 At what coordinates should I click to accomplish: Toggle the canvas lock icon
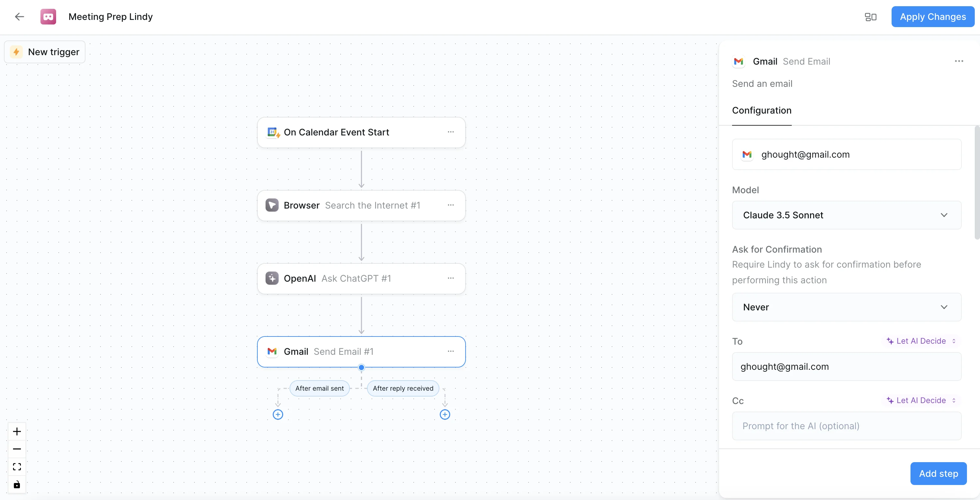click(17, 484)
